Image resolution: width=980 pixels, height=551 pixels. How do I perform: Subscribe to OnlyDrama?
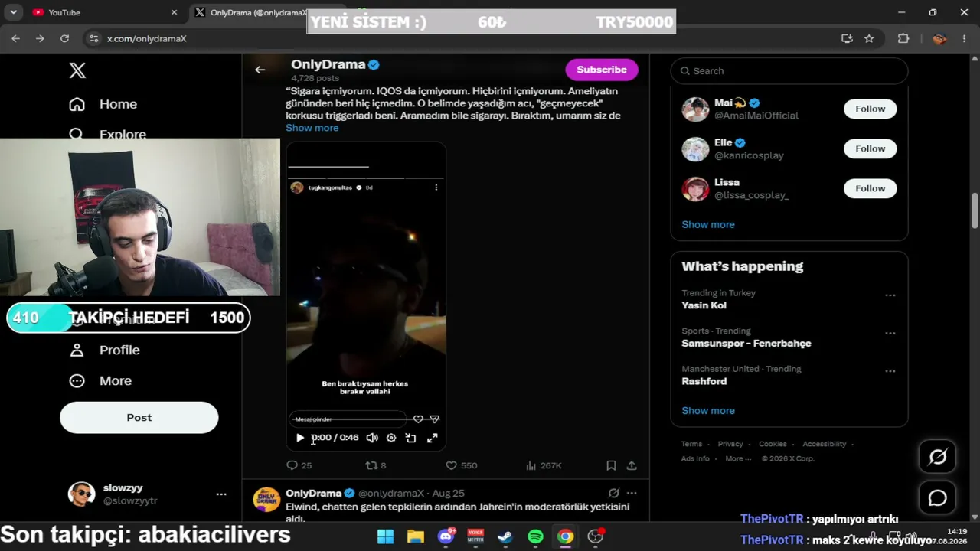click(602, 70)
